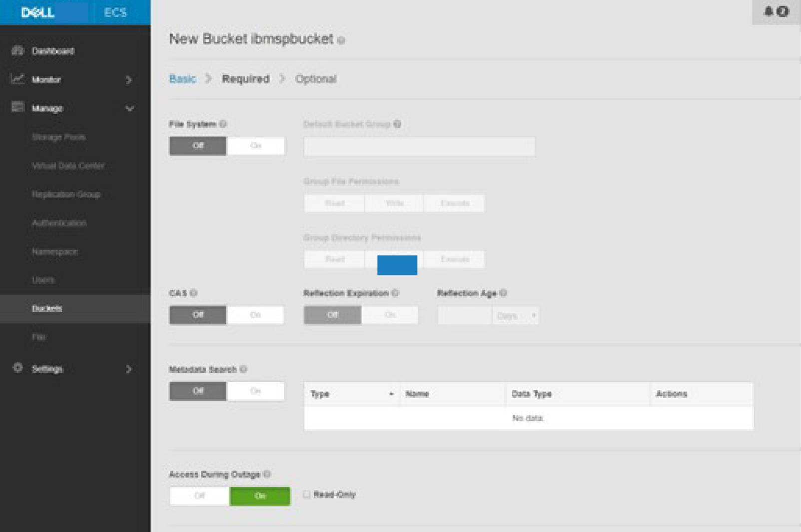Show Default Bucket Group info icon
The width and height of the screenshot is (801, 532).
(x=397, y=124)
